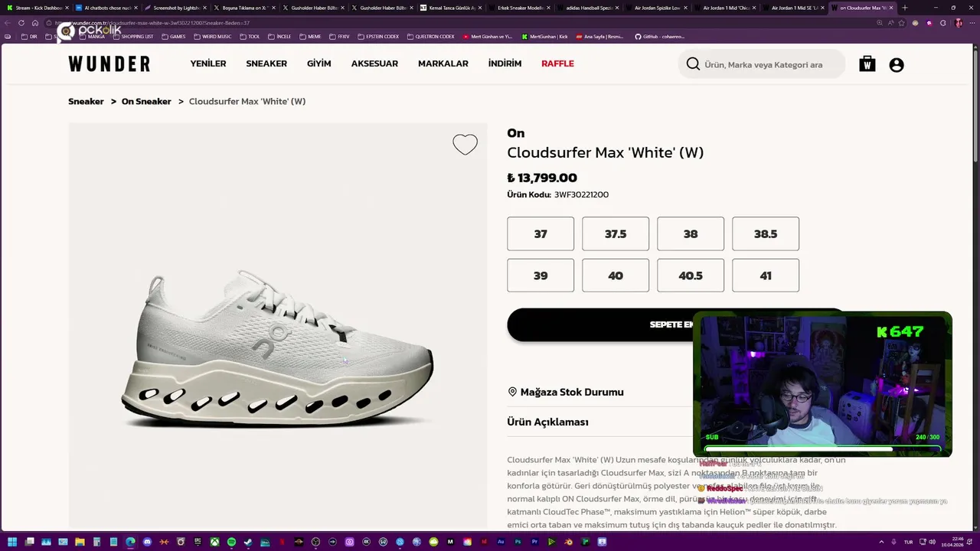Open Calculator from the taskbar

coord(96,542)
